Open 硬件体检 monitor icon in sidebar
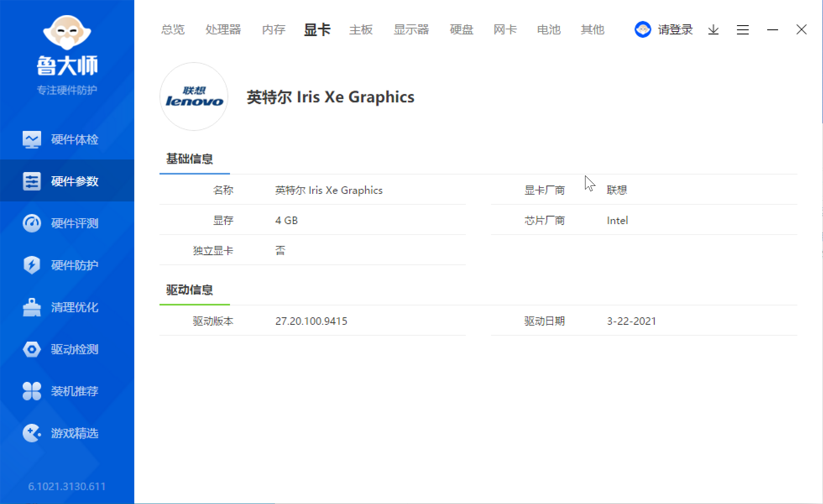 (32, 139)
